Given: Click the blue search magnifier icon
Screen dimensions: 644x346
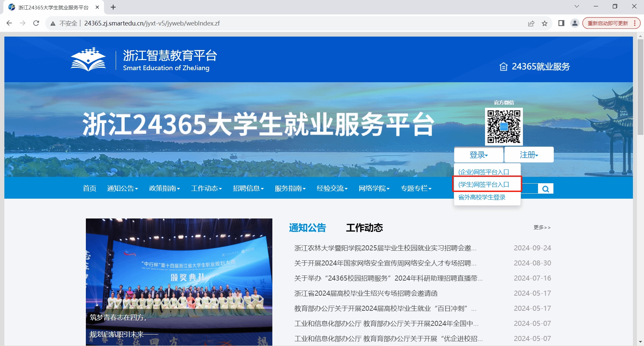Looking at the screenshot, I should point(545,189).
